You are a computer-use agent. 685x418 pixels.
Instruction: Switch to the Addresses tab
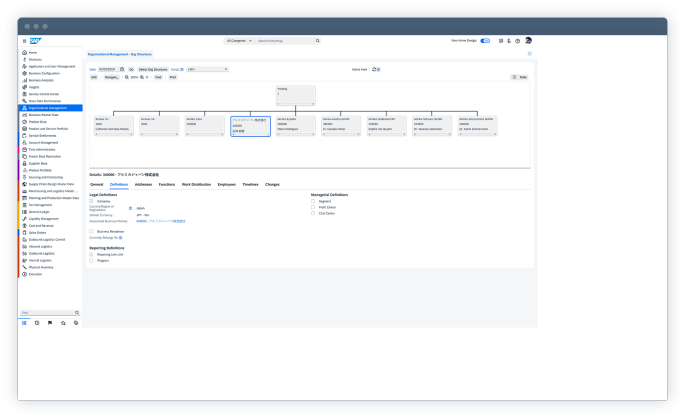(x=143, y=184)
